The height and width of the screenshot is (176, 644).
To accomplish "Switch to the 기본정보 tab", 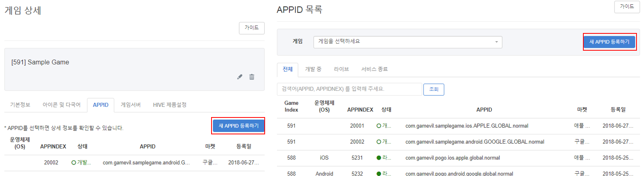I will 20,105.
